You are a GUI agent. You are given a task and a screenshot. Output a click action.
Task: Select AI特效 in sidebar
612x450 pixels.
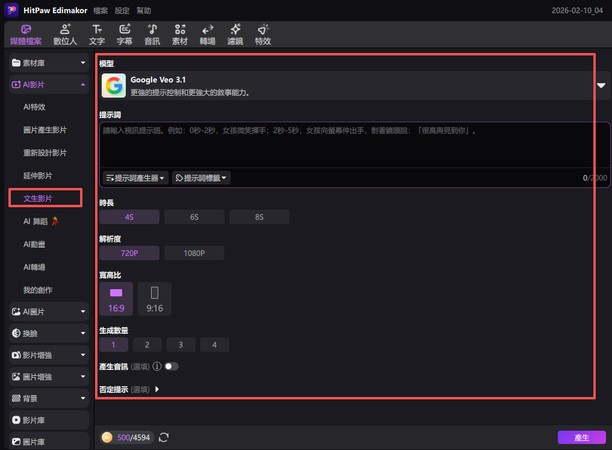point(34,107)
